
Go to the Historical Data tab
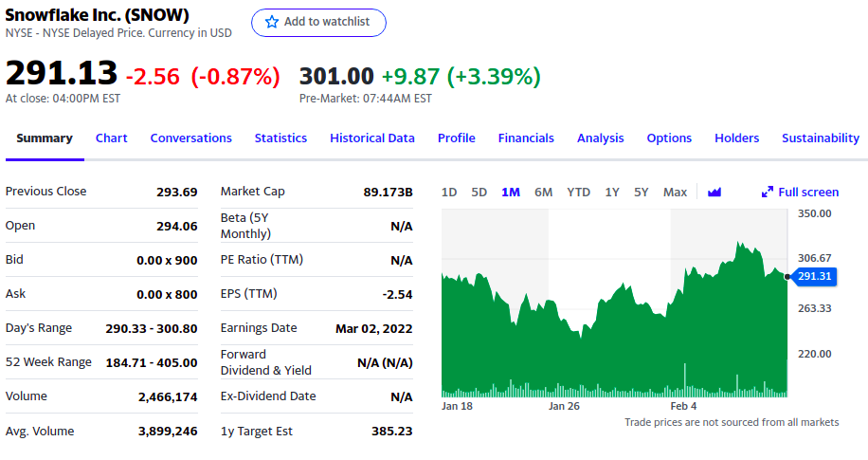[372, 138]
